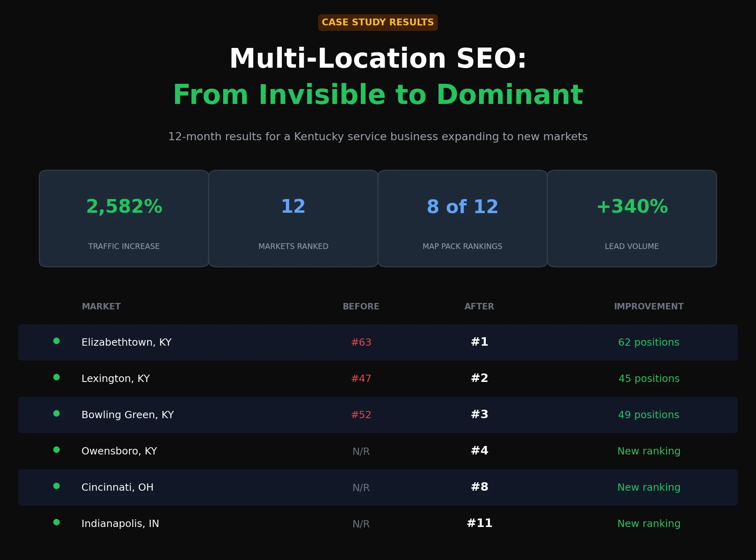Select the 2,582% traffic increase stat card
The width and height of the screenshot is (756, 560).
tap(124, 219)
